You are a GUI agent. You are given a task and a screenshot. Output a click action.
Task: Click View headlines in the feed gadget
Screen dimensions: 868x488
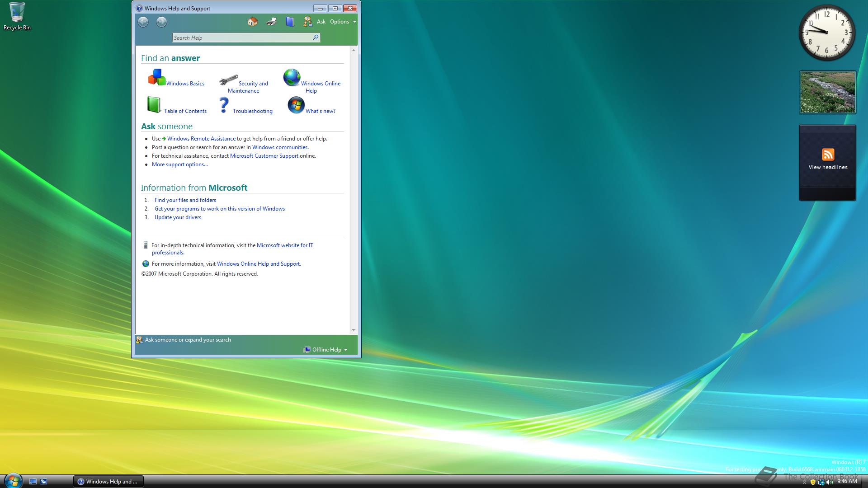point(828,167)
